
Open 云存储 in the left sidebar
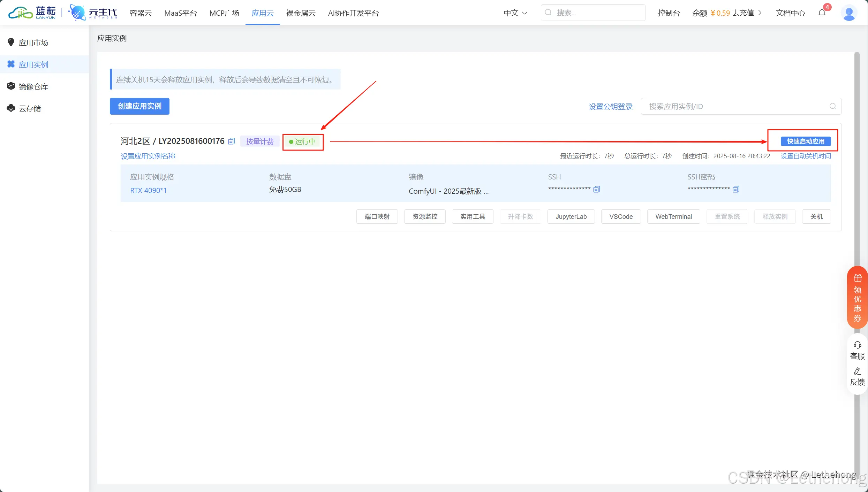point(30,108)
